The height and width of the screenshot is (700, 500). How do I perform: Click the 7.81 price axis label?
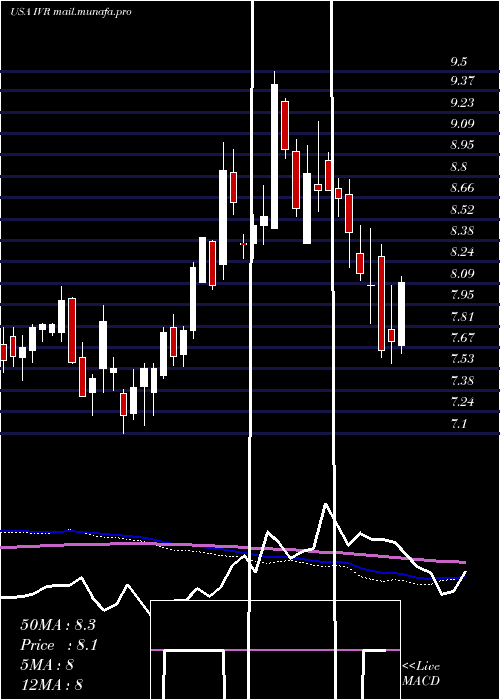pyautogui.click(x=462, y=317)
